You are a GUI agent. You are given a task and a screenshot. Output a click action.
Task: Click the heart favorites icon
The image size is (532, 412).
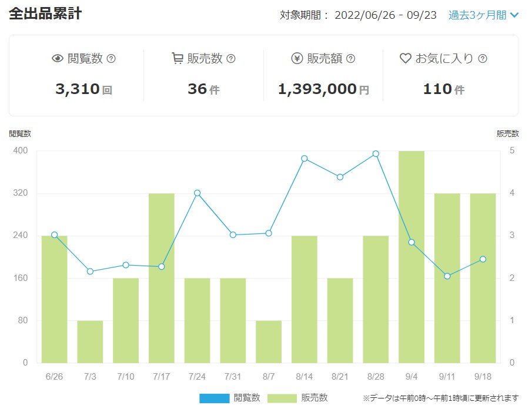[x=406, y=58]
